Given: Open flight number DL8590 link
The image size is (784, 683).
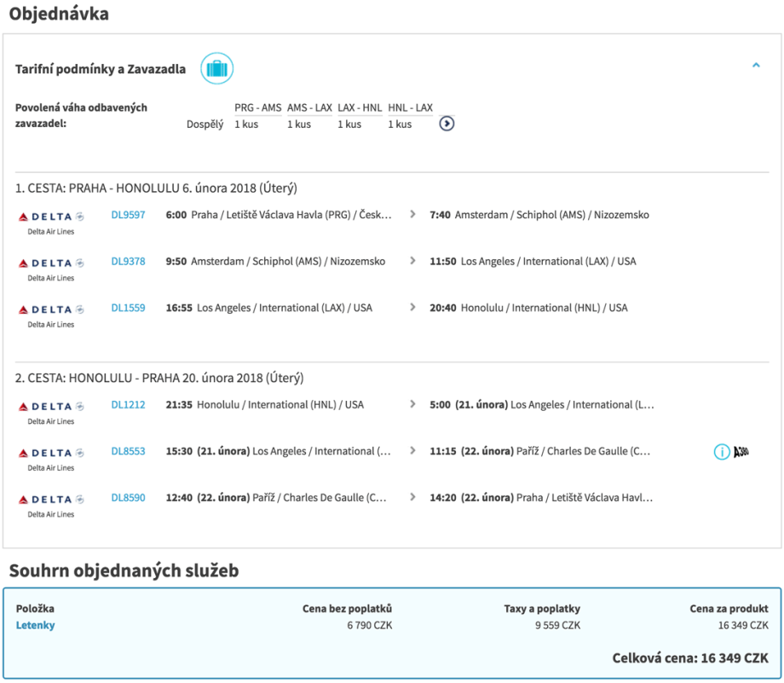Looking at the screenshot, I should (128, 498).
